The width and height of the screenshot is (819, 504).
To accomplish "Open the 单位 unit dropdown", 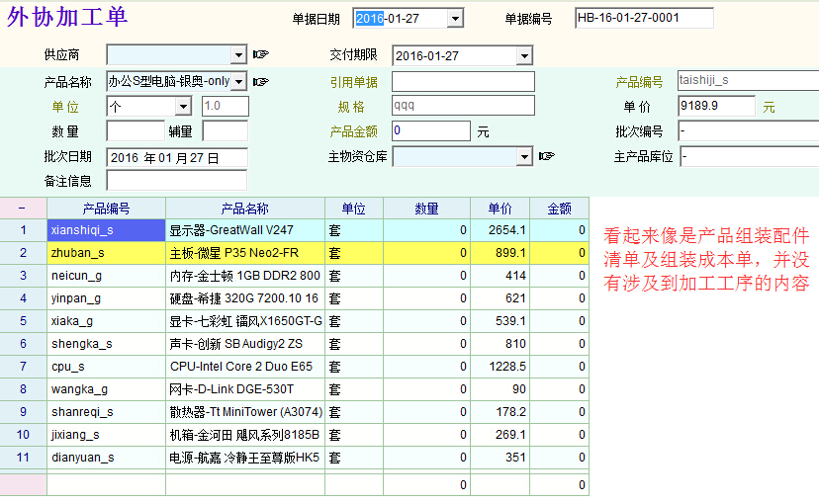I will pos(183,107).
